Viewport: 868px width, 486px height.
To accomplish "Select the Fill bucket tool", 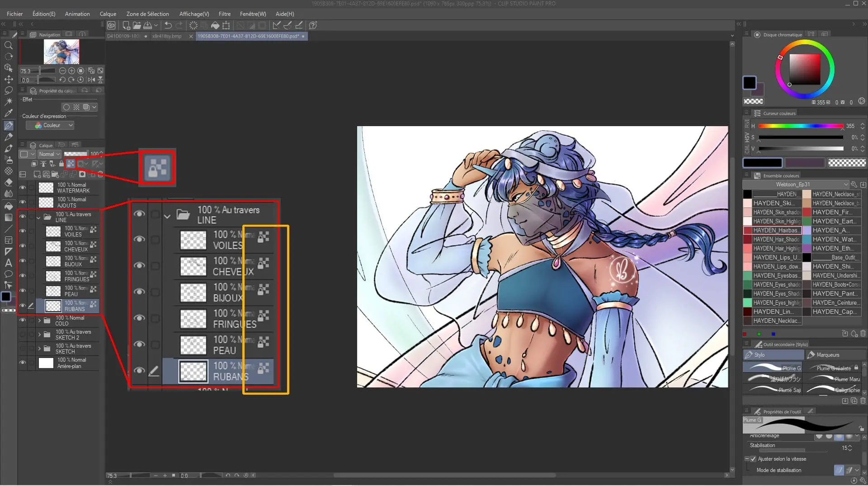I will pyautogui.click(x=8, y=206).
